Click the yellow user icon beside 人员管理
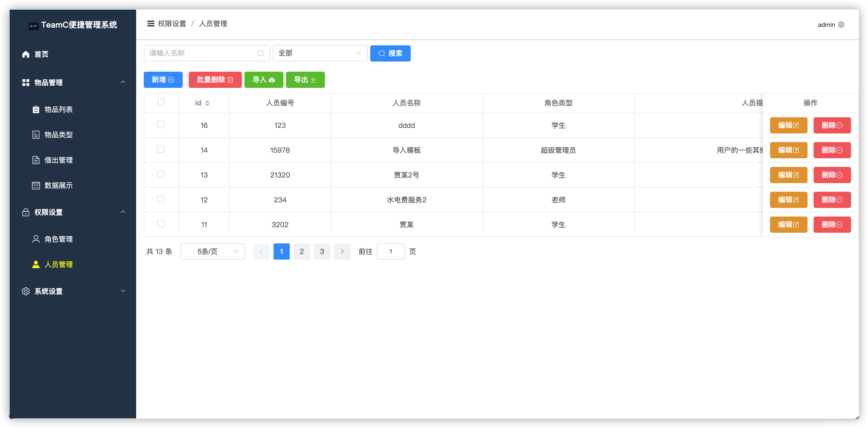Image resolution: width=868 pixels, height=428 pixels. (x=36, y=264)
